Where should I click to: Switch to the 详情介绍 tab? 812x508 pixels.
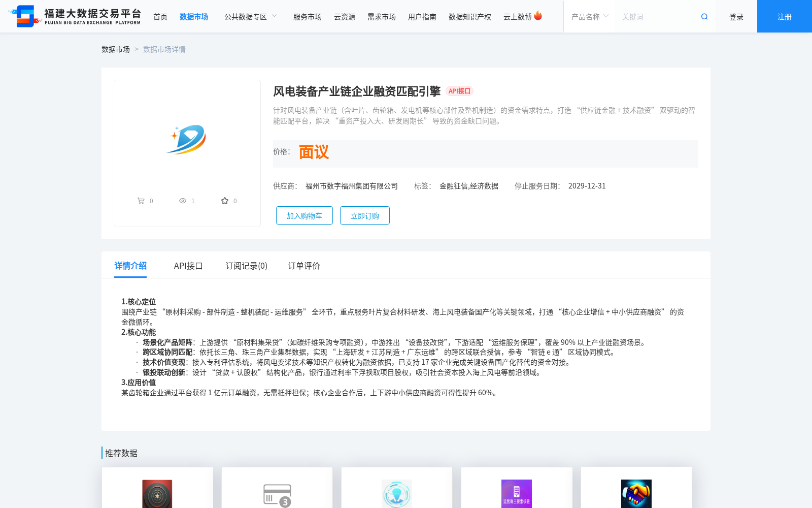click(x=130, y=266)
